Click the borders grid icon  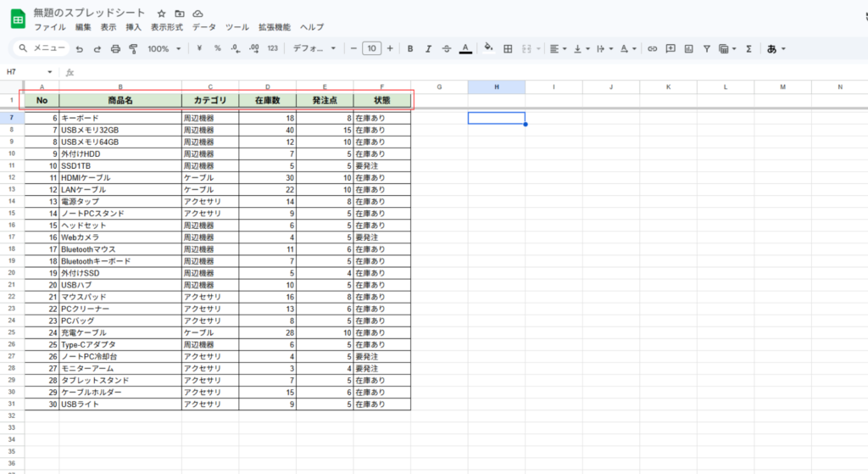click(x=508, y=49)
